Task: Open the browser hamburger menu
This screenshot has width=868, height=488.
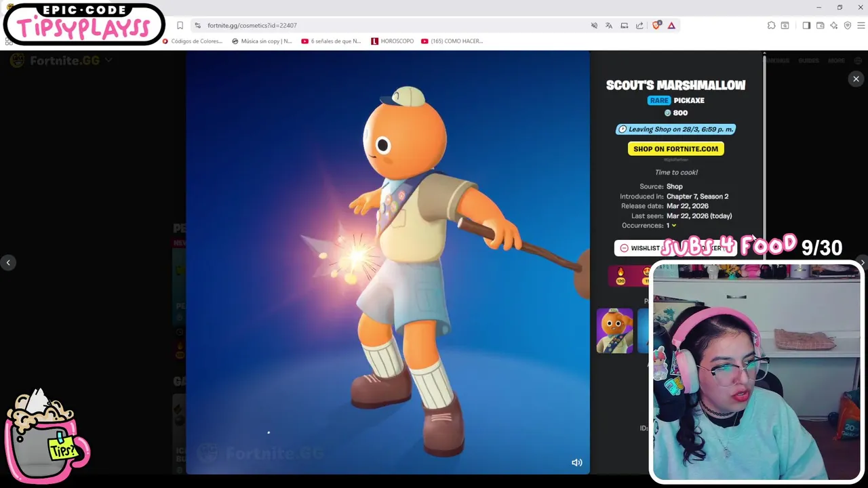Action: click(861, 25)
